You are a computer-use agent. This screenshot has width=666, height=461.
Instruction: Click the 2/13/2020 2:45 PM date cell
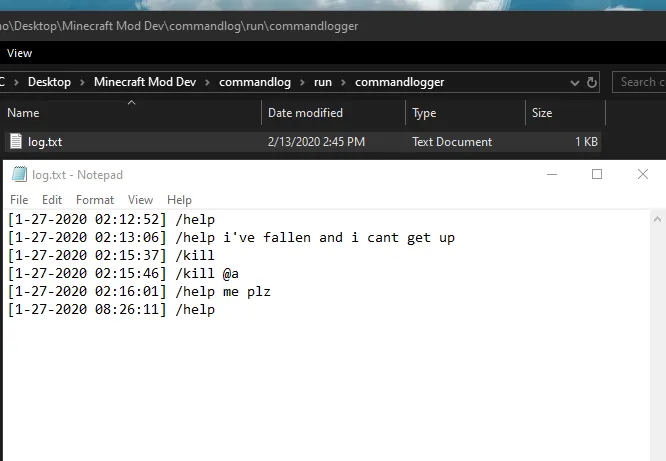click(x=316, y=141)
